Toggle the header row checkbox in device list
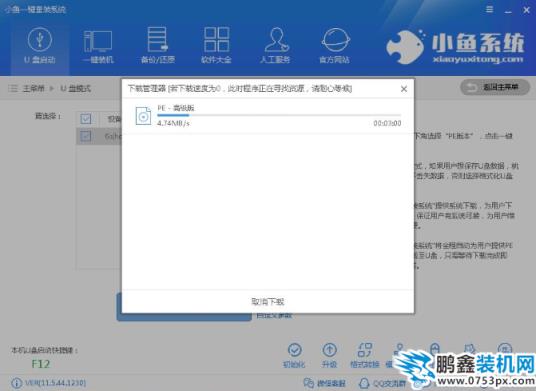The image size is (536, 391). tap(85, 119)
